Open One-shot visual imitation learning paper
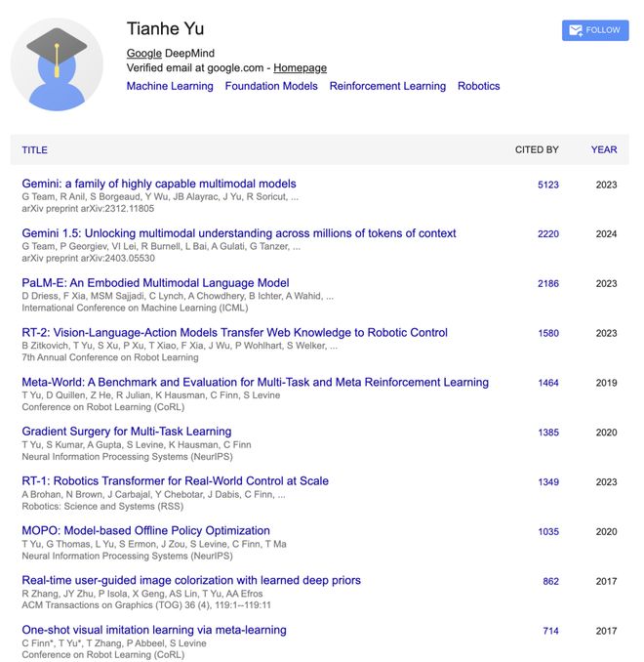 [x=154, y=630]
